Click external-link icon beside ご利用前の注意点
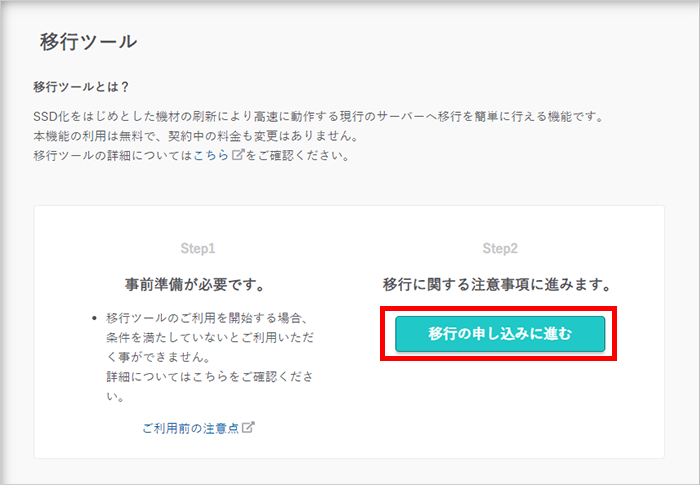 (x=248, y=427)
